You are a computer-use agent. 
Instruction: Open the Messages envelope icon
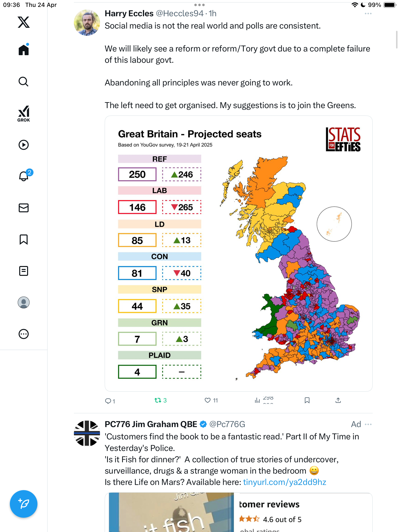[x=24, y=208]
